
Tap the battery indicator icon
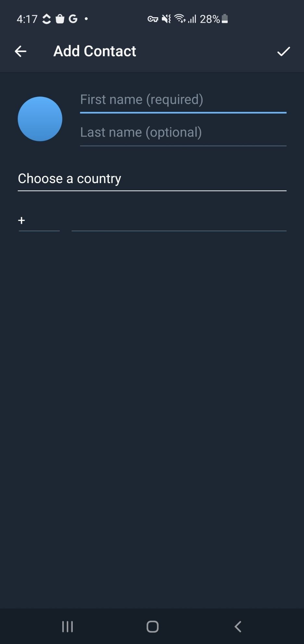(224, 19)
